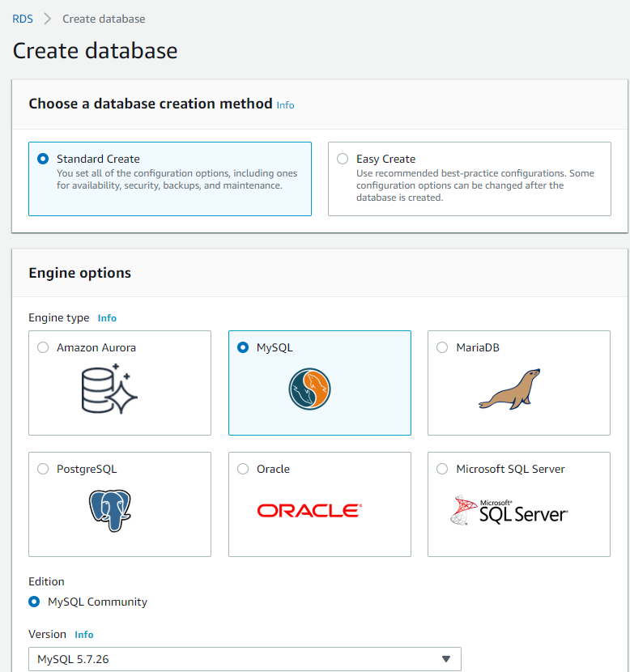Choose the MariaDB engine radio button

pos(442,347)
